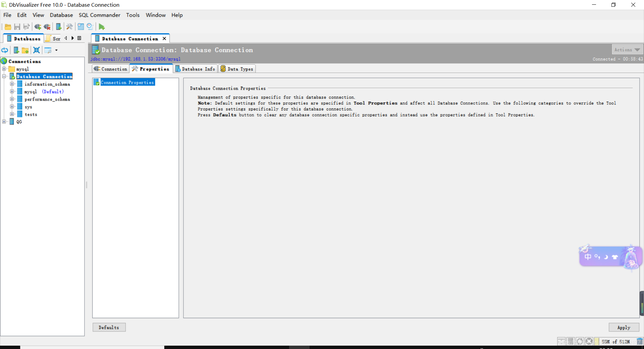Expand the mysql (Default) database node
The image size is (644, 349).
pos(12,91)
